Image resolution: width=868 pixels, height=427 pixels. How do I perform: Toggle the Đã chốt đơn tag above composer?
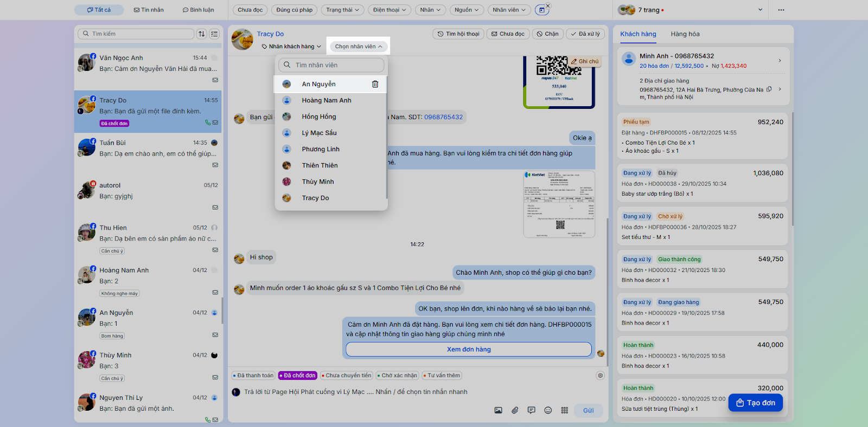click(x=297, y=376)
